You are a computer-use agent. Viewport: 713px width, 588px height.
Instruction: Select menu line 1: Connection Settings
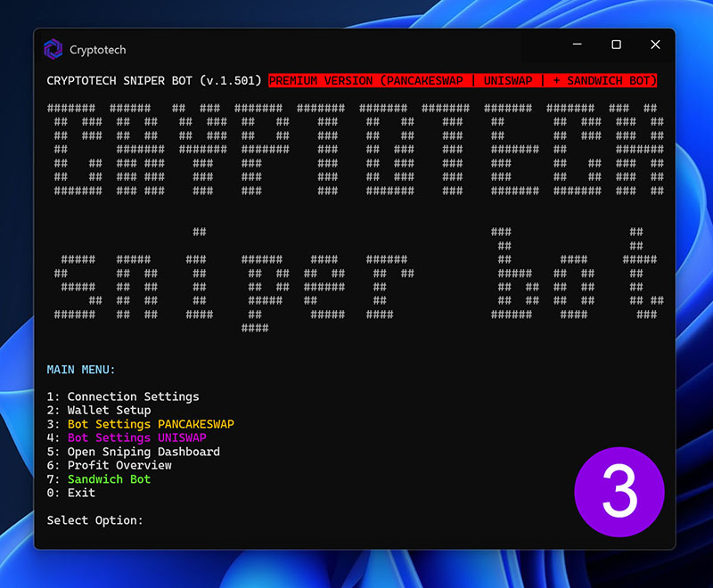(x=123, y=396)
